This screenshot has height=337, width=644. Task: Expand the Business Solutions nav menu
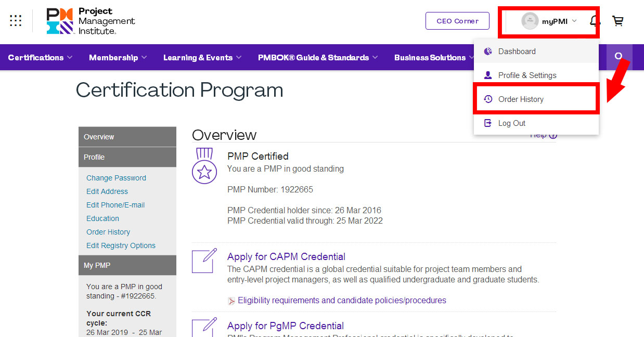[434, 58]
